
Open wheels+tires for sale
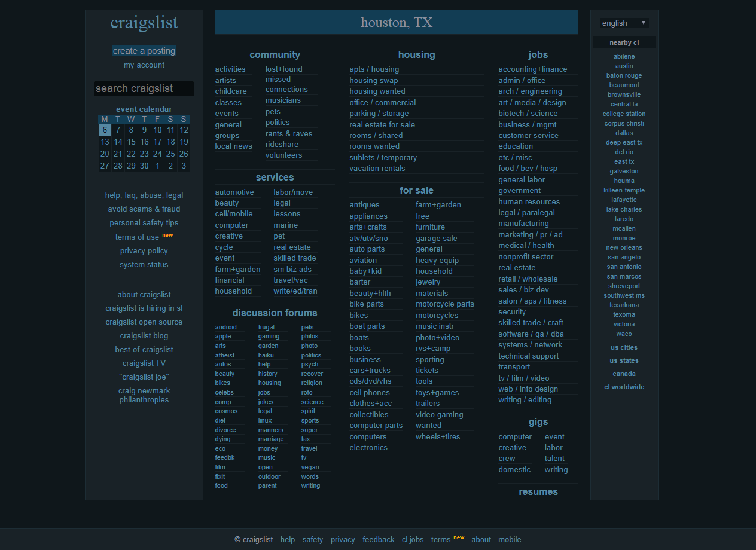tap(438, 436)
